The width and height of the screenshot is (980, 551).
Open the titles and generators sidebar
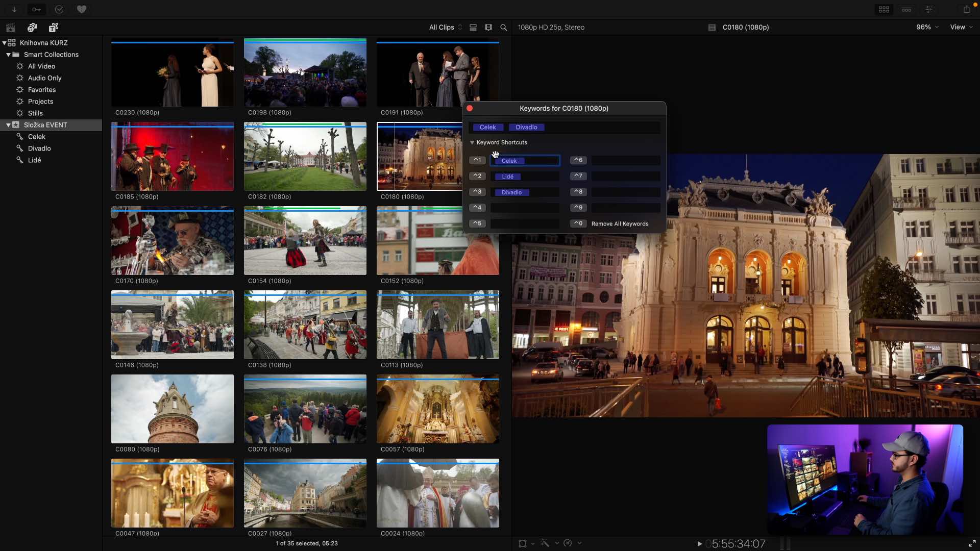pos(53,28)
